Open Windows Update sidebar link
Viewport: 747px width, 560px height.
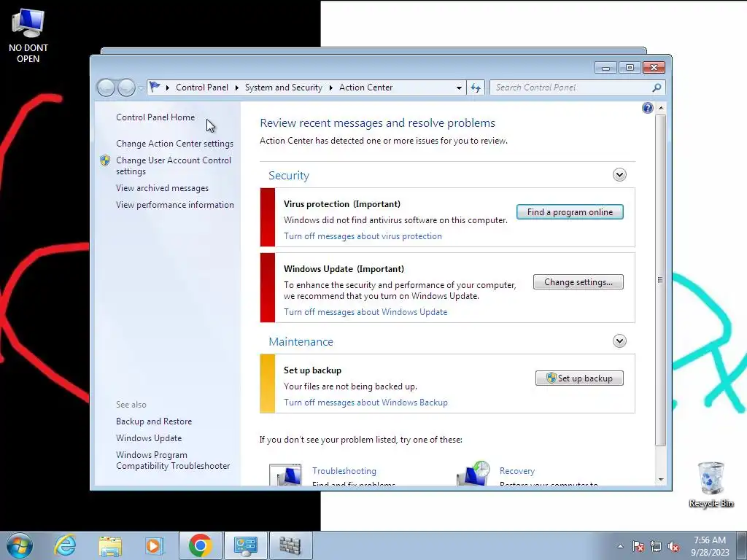pos(149,438)
